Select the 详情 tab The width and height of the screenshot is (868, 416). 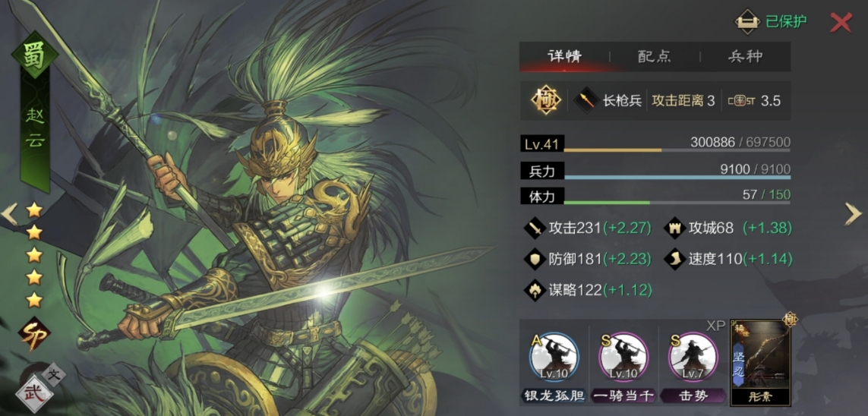point(565,56)
